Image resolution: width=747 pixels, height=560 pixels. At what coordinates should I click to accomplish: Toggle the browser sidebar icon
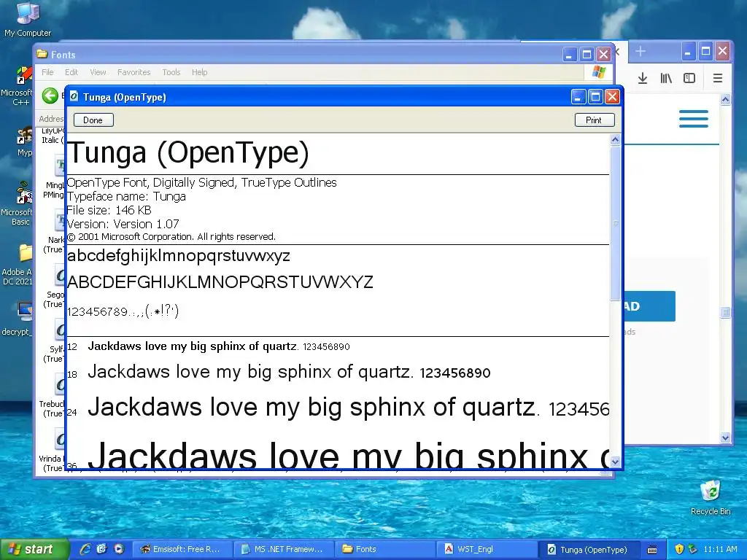689,78
